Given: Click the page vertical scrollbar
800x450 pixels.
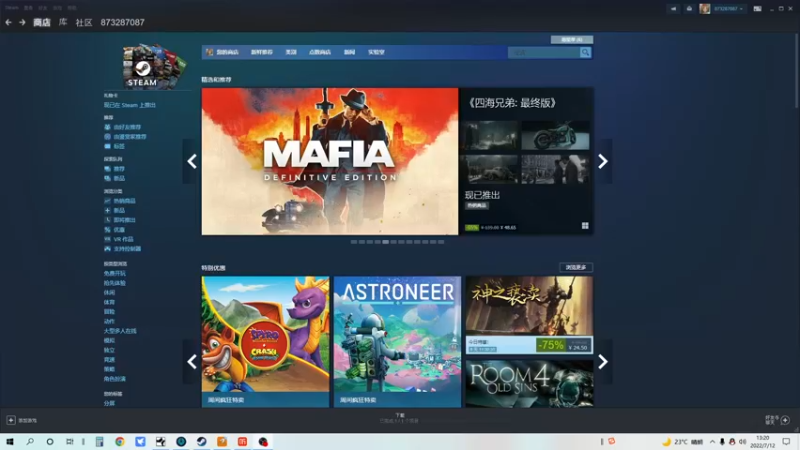Looking at the screenshot, I should 796,71.
